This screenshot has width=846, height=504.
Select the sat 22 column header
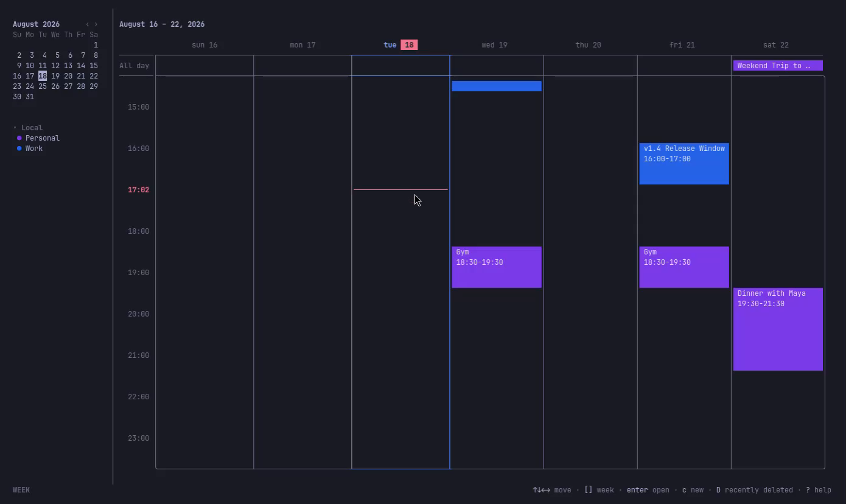(x=775, y=45)
